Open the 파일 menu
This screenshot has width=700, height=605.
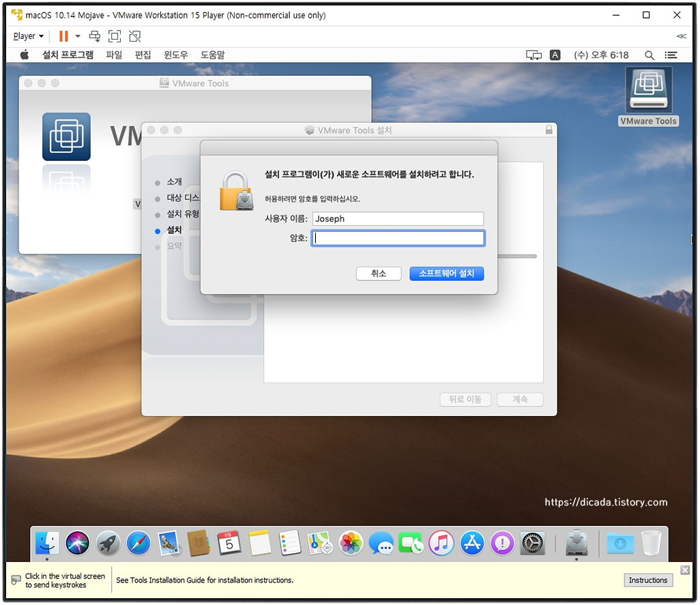[114, 55]
